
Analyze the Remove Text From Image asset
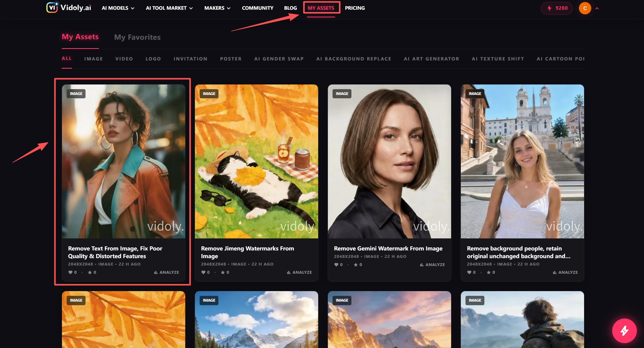167,272
